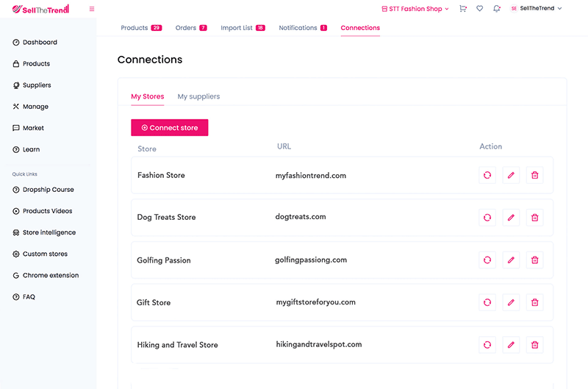The image size is (588, 389).
Task: Open Dropship Course quick link
Action: pyautogui.click(x=48, y=190)
